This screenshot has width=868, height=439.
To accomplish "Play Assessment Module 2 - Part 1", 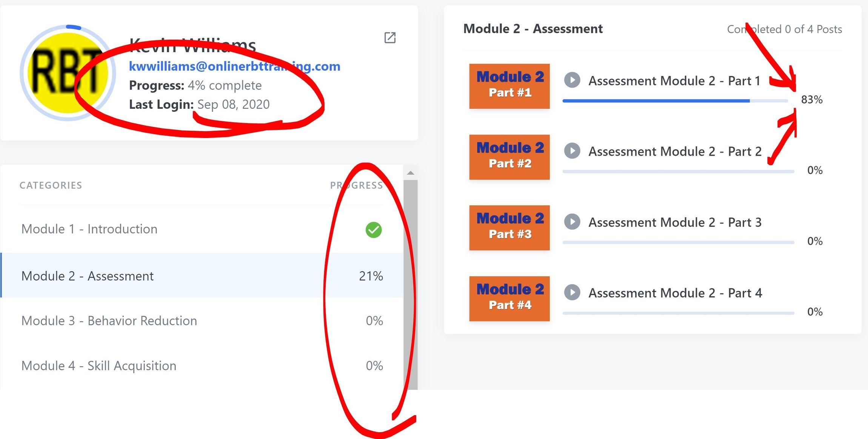I will 572,80.
